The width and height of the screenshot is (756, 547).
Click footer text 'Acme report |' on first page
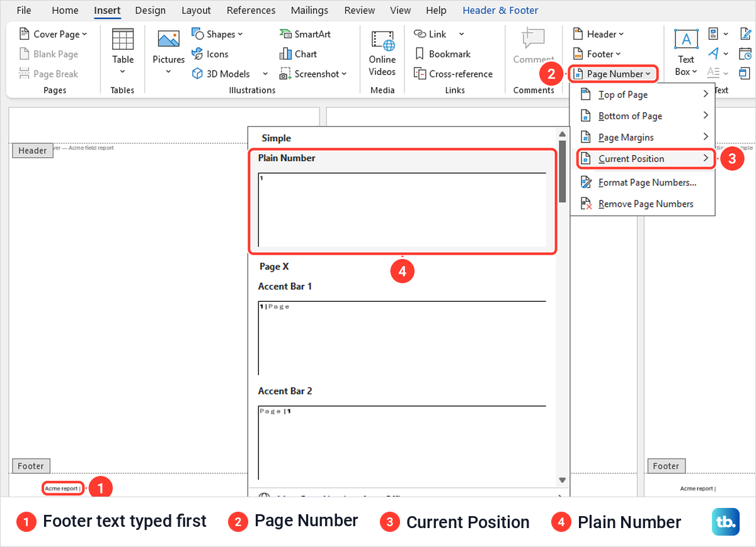tap(63, 488)
